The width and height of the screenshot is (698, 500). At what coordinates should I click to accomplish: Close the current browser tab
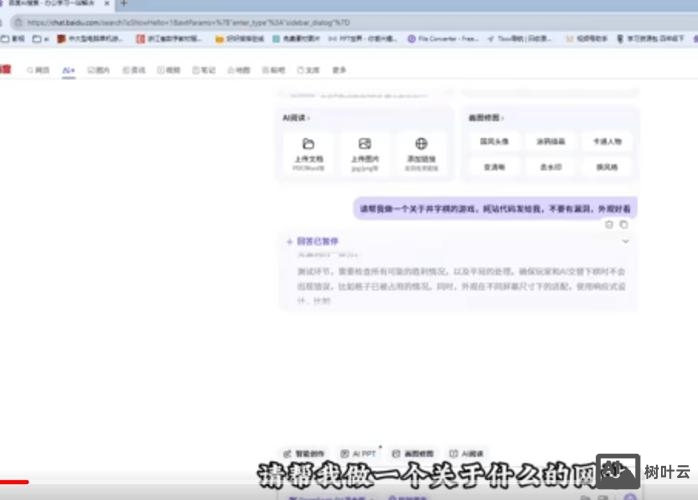[x=107, y=4]
